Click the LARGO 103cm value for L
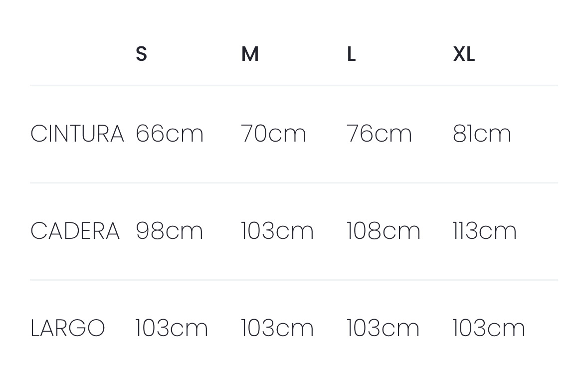The image size is (588, 374). coord(383,328)
